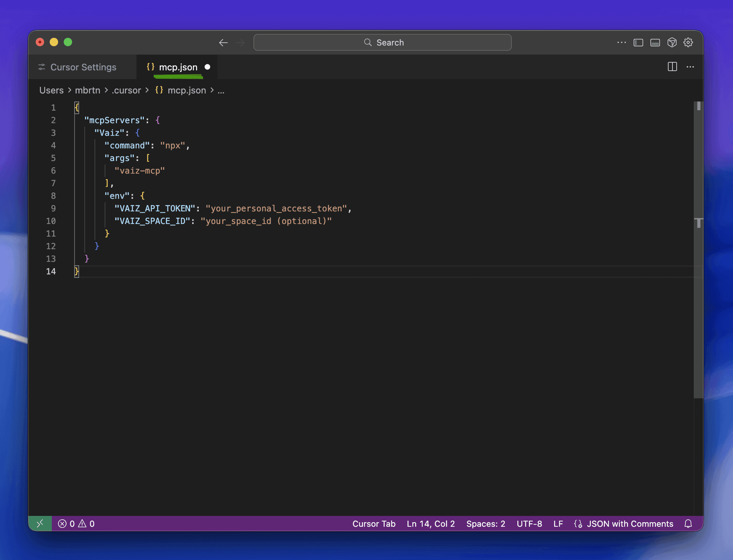The image size is (733, 560).
Task: Click the Search command center field
Action: coord(382,43)
